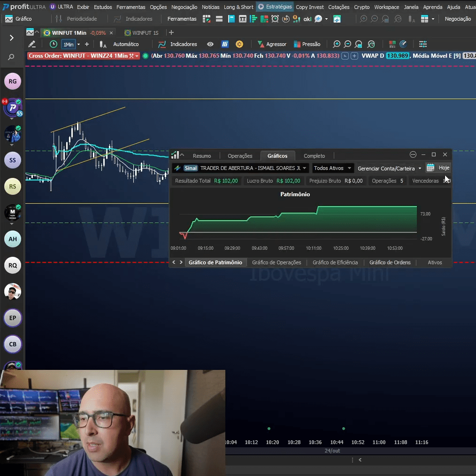The width and height of the screenshot is (476, 476).
Task: Switch to the Operações tab
Action: tap(240, 156)
